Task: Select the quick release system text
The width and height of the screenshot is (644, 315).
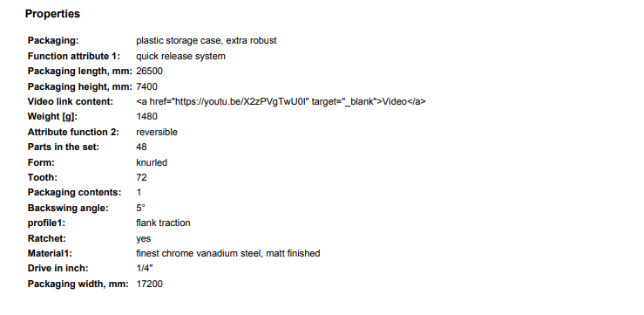Action: (180, 57)
